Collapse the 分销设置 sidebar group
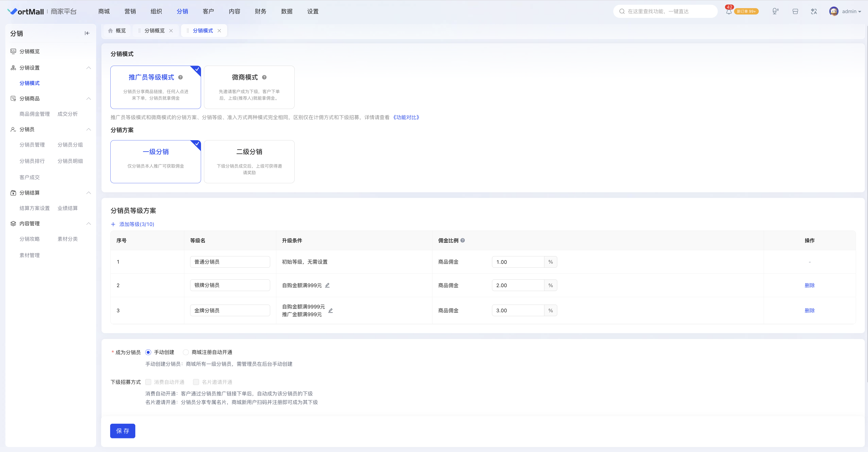This screenshot has height=452, width=868. [89, 68]
